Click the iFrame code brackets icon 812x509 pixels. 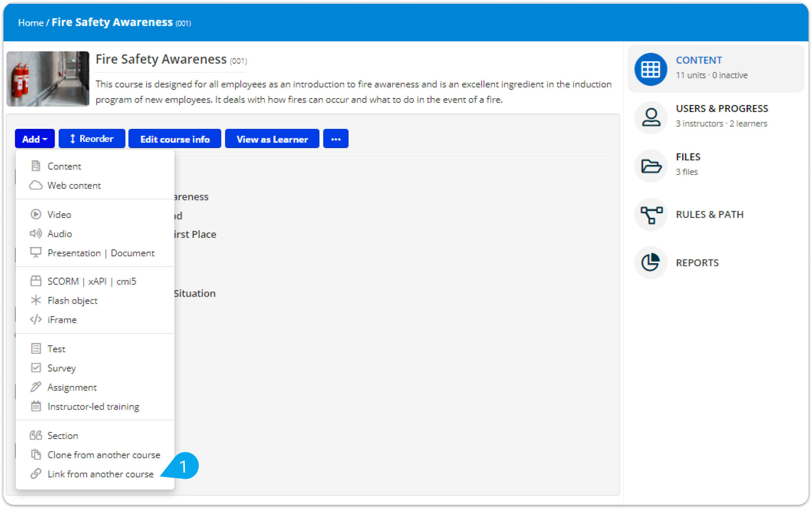point(36,319)
